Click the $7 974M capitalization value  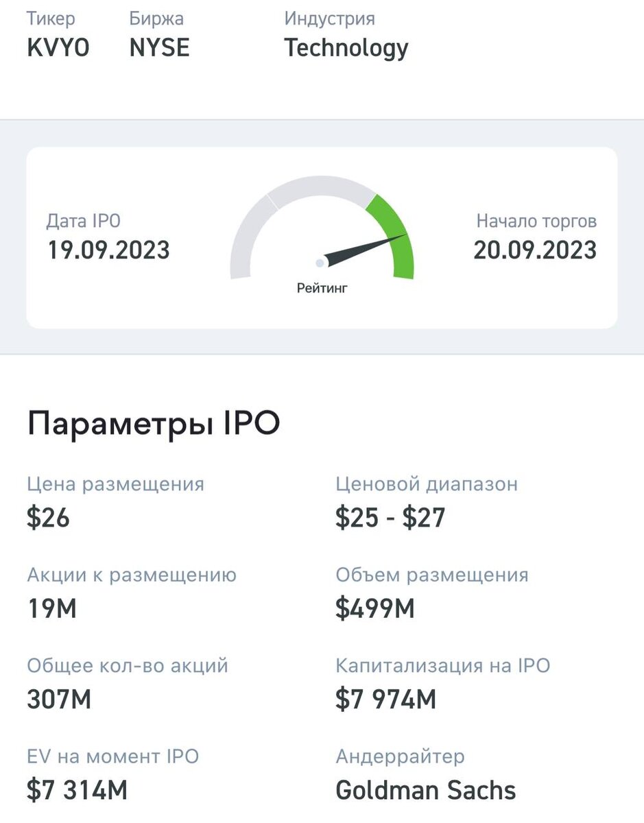click(x=386, y=700)
